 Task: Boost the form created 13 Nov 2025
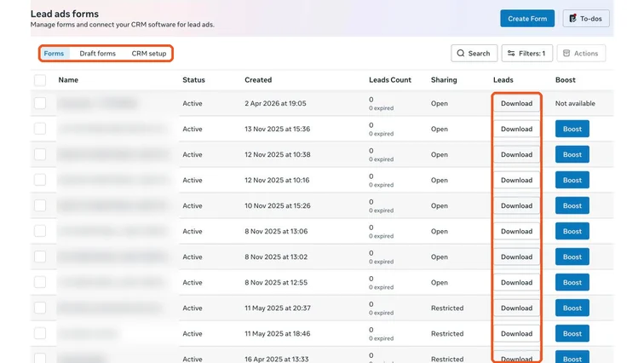(x=572, y=129)
